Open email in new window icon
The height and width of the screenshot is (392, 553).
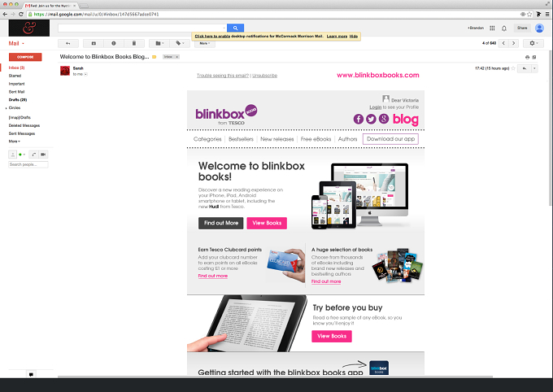pos(534,57)
